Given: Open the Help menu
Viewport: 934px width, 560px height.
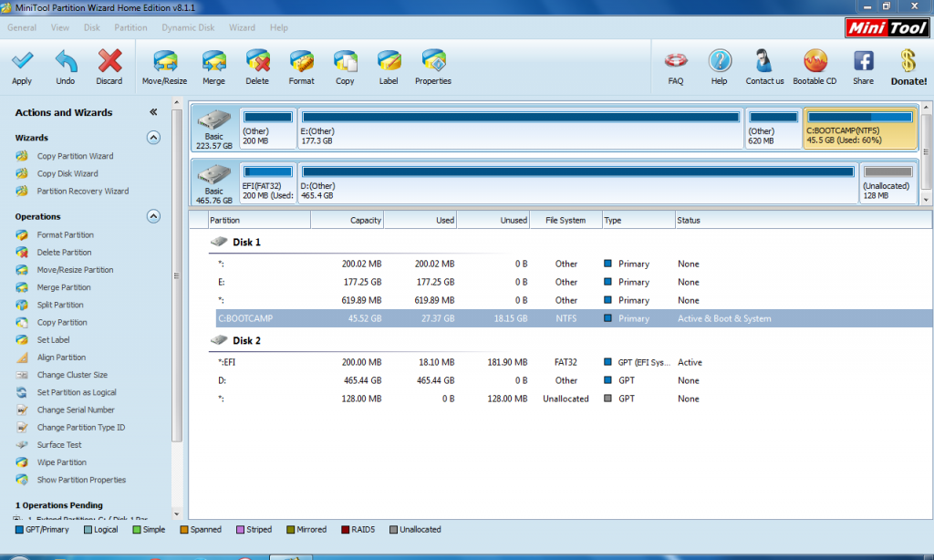Looking at the screenshot, I should pos(279,27).
